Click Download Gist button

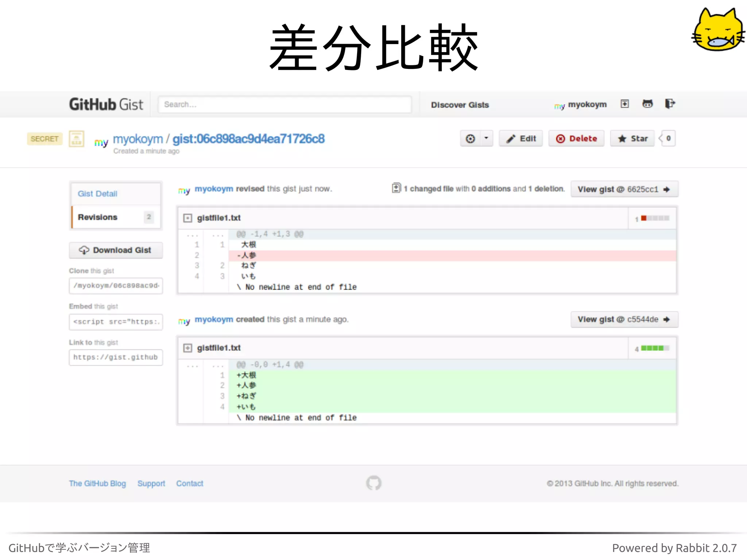pos(116,250)
